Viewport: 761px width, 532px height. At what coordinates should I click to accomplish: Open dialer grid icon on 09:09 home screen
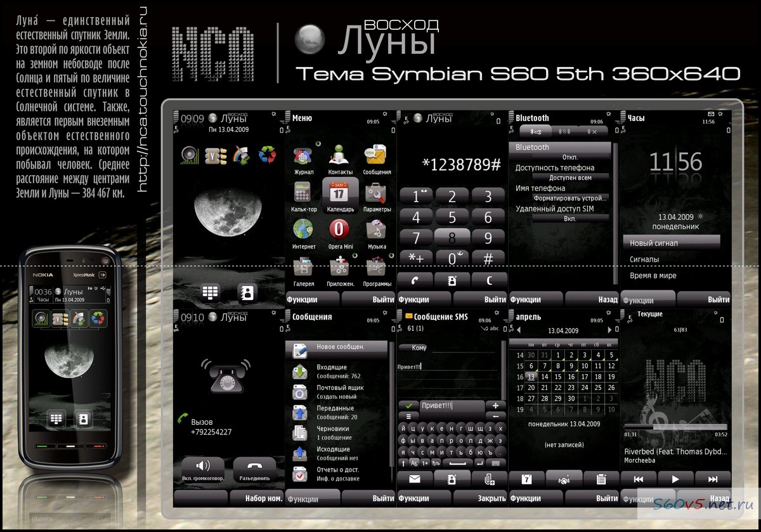click(210, 292)
